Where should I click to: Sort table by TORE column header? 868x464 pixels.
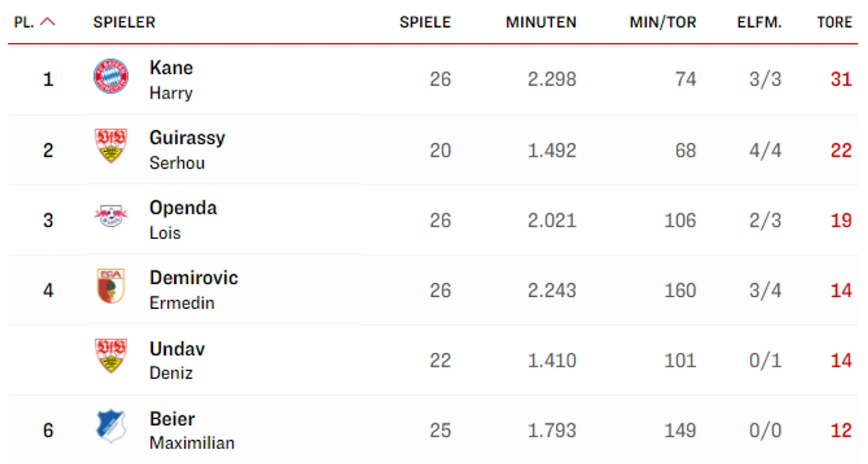click(x=835, y=23)
